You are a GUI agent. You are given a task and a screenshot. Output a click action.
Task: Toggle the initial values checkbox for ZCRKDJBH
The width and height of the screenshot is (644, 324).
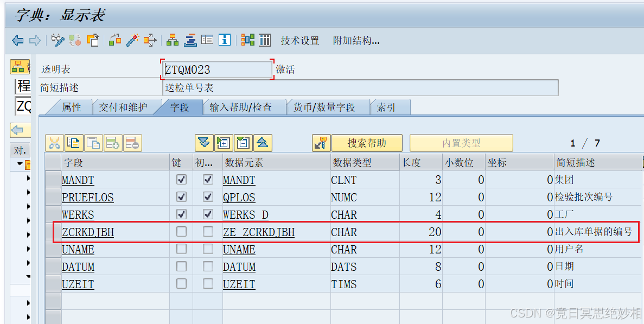click(208, 232)
